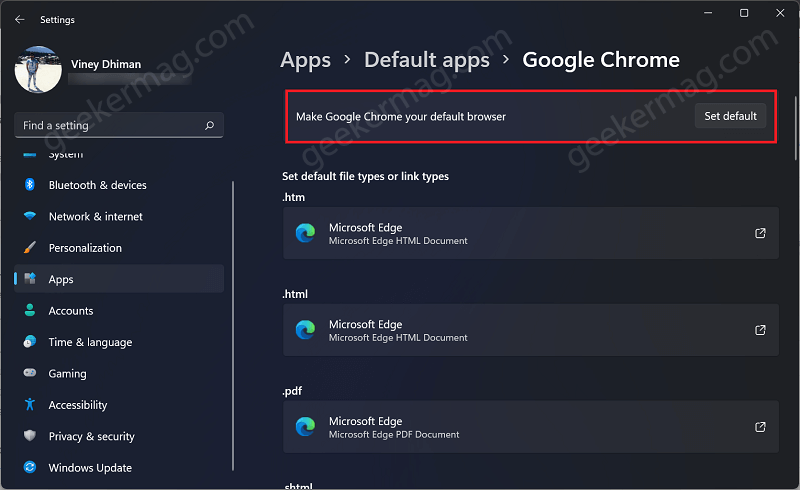Open Personalization settings

pyautogui.click(x=119, y=248)
